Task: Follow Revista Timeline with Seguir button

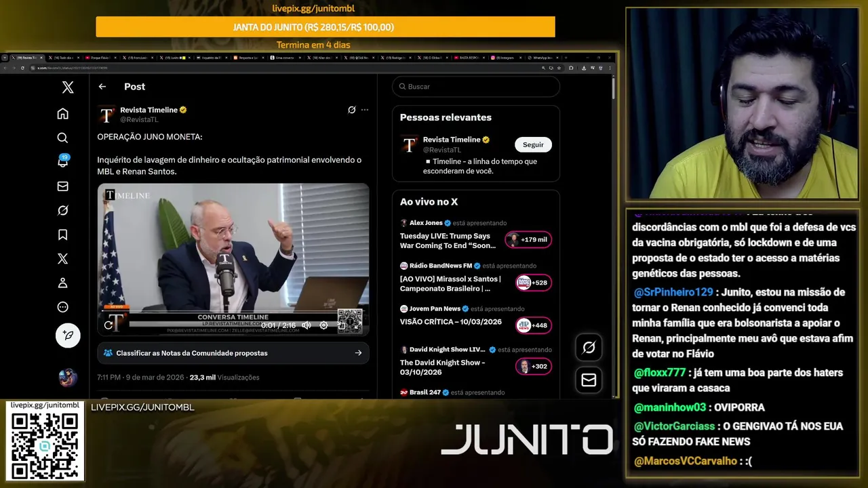Action: [x=533, y=144]
